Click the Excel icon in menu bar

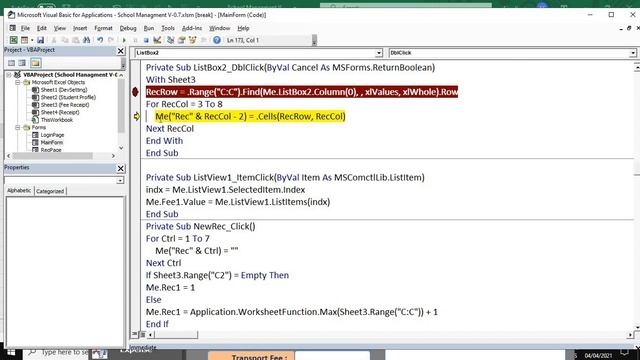(x=13, y=28)
